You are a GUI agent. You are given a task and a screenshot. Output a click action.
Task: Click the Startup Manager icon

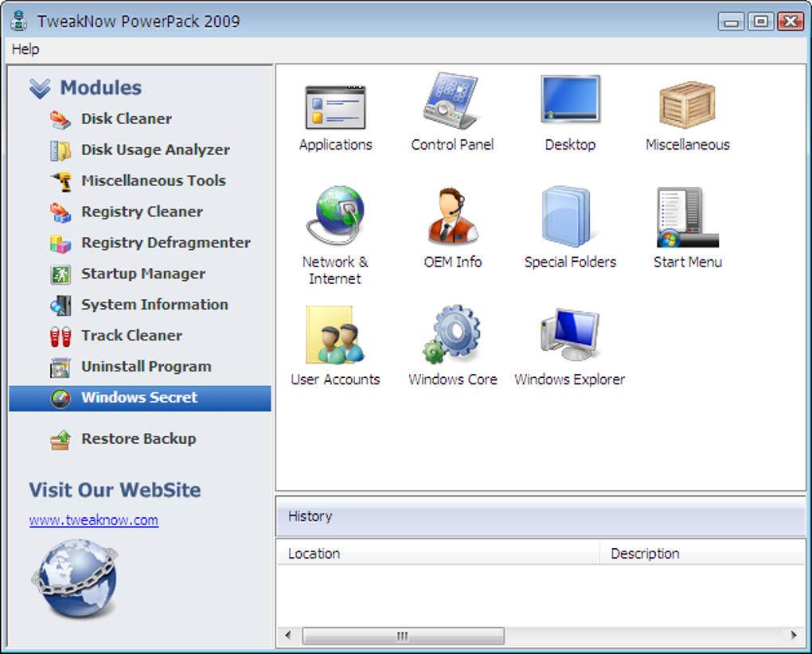click(x=61, y=274)
